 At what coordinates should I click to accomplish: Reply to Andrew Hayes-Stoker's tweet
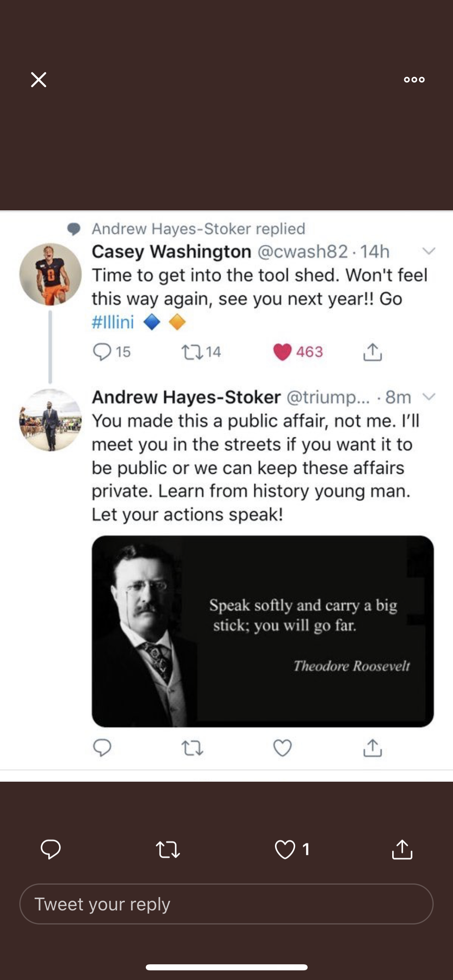click(x=102, y=748)
